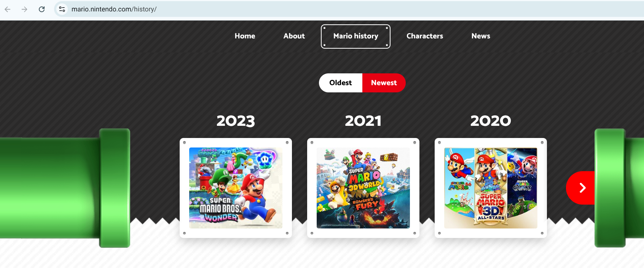Open site information icon in address bar
This screenshot has height=268, width=644.
point(62,9)
